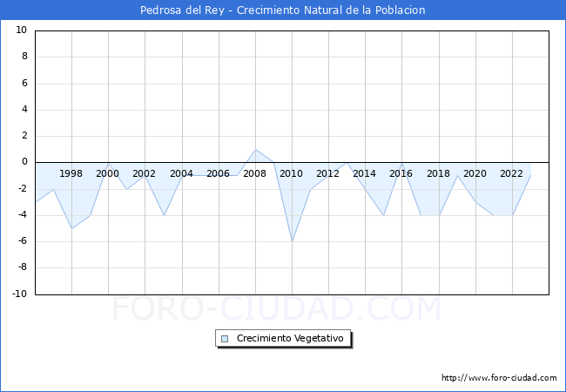566x392 pixels.
Task: Click the chart title Pedrosa del Rey
Action: point(283,10)
